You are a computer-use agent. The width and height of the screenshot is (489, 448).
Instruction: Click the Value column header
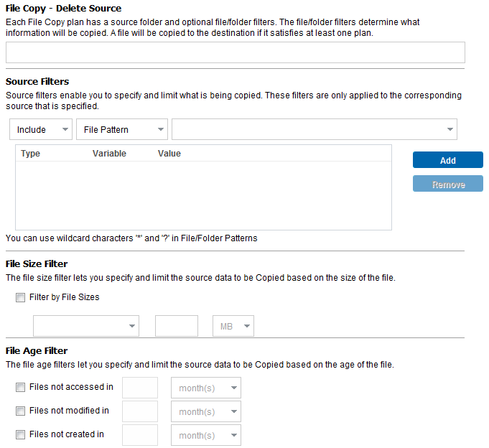[169, 154]
